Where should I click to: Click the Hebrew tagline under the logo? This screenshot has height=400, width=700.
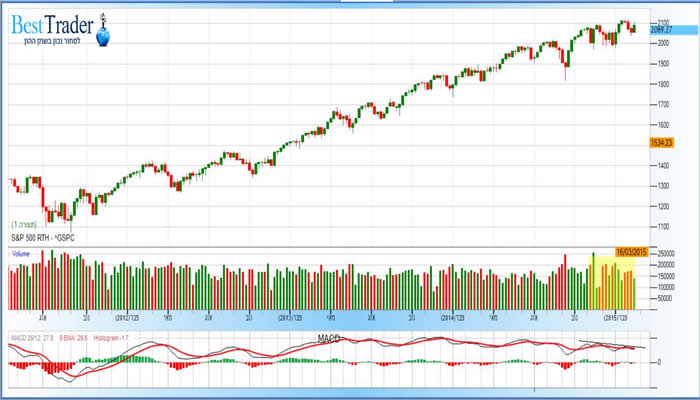[52, 42]
